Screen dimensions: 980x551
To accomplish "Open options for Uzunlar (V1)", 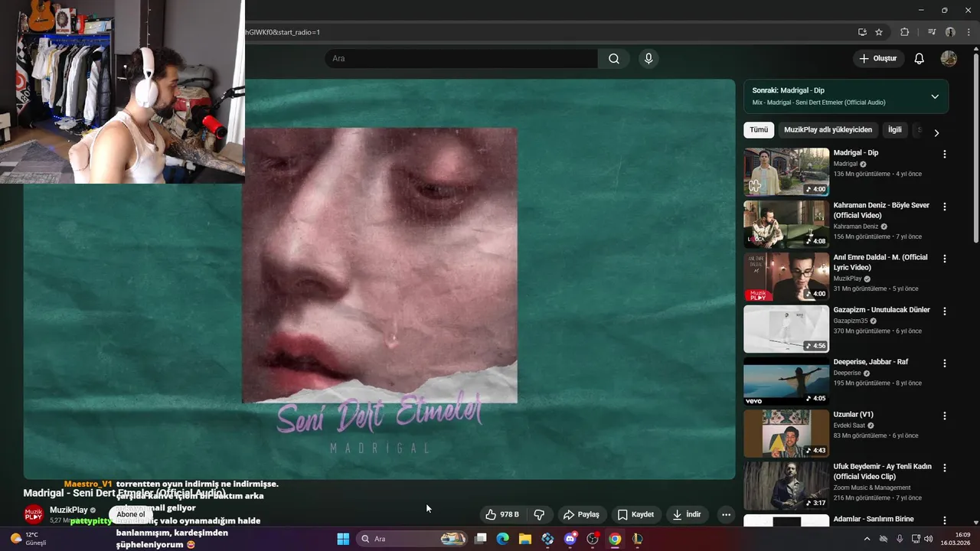I will pyautogui.click(x=944, y=416).
